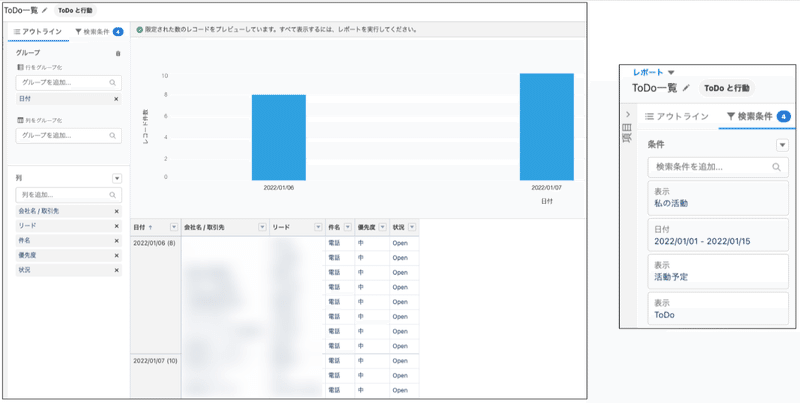The height and width of the screenshot is (403, 800).
Task: Click the pencil icon beside ToDo一覧 in the right filter panel
Action: click(x=686, y=88)
